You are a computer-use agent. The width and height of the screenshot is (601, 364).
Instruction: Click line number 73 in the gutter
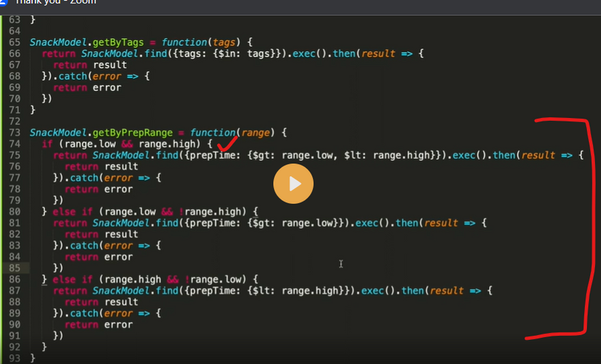coord(14,132)
